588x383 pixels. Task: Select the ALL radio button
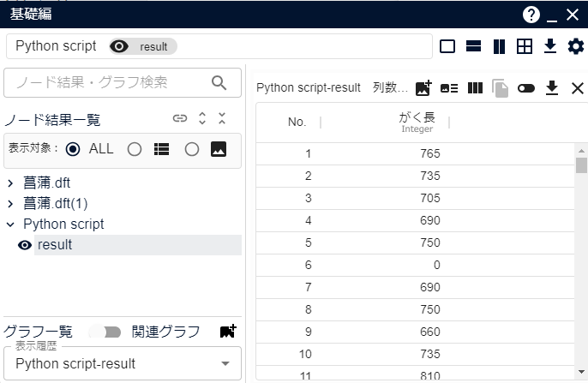(73, 149)
